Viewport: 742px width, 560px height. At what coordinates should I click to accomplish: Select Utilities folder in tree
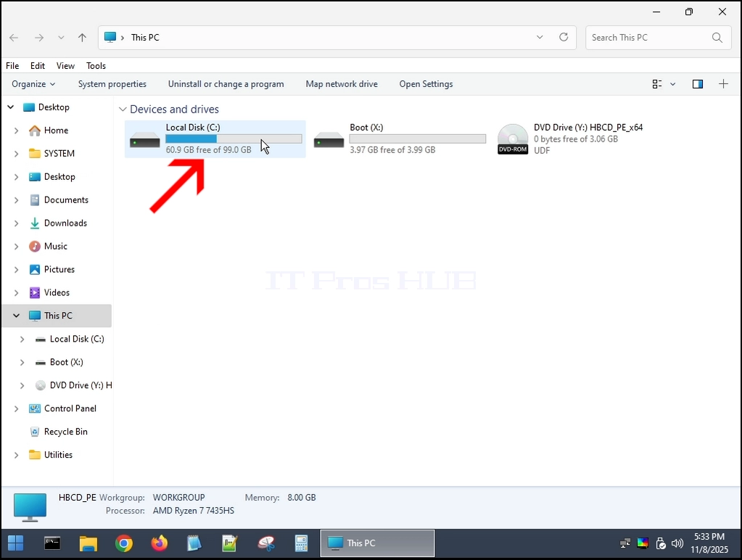click(58, 455)
